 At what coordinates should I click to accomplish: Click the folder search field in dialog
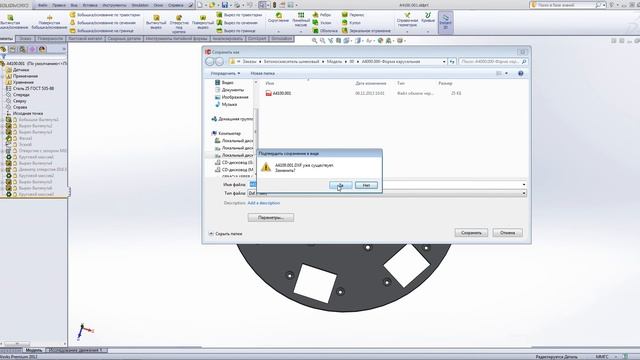tap(493, 62)
